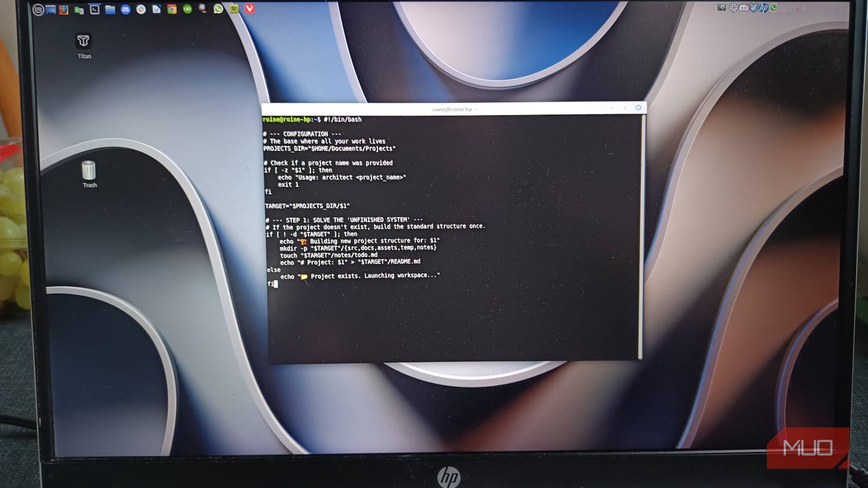
Task: Launch Discord from the panel launchers
Action: 125,9
